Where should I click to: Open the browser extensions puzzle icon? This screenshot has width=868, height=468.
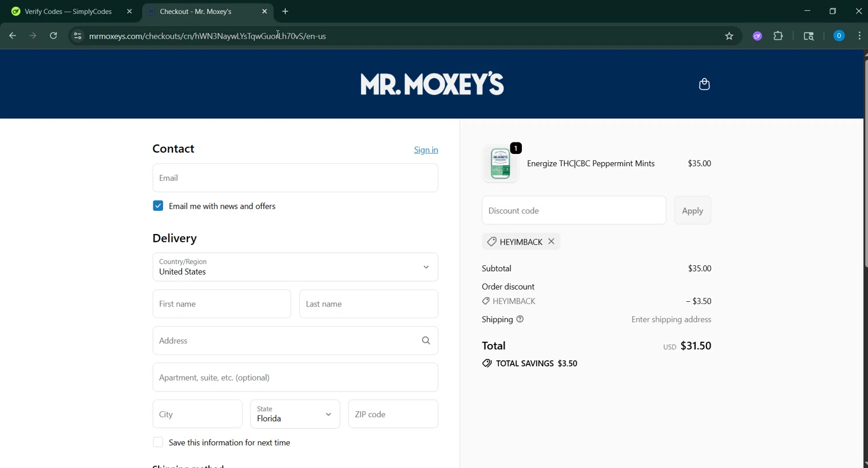778,36
